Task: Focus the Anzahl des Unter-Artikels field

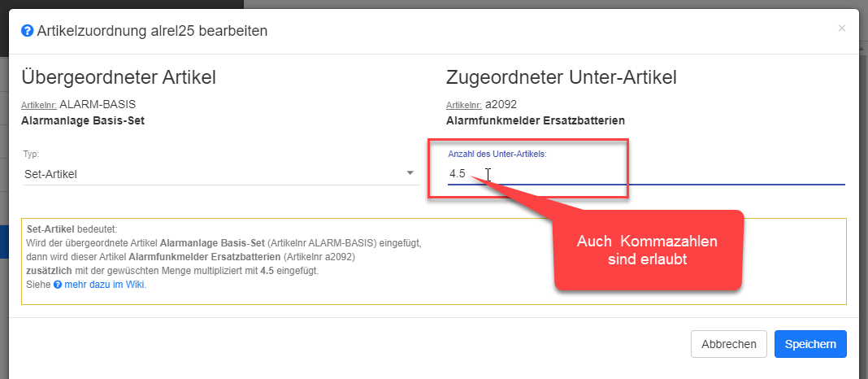Action: pos(646,173)
